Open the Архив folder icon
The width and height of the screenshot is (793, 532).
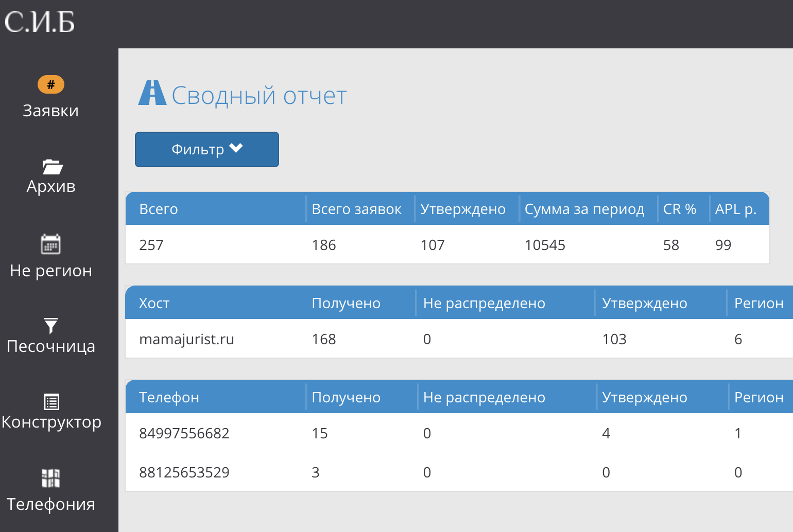[52, 167]
